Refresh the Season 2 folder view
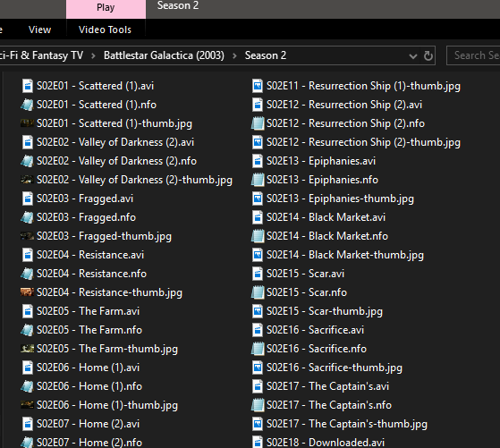500x448 pixels. [428, 55]
